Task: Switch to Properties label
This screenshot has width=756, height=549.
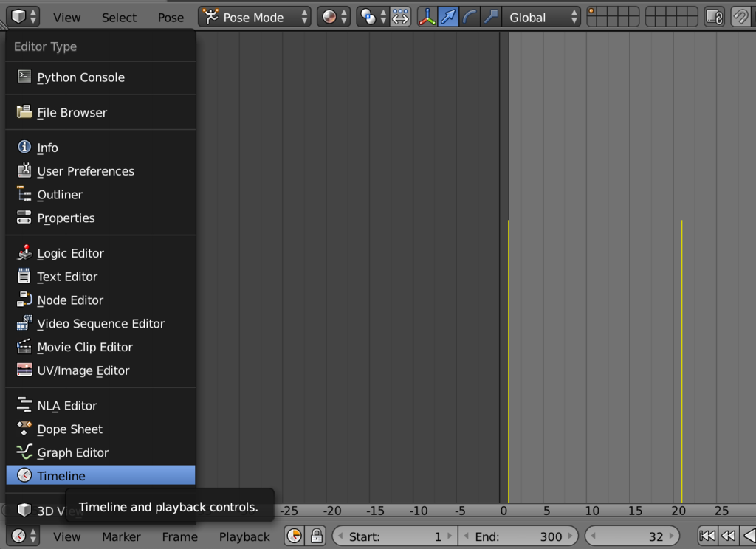Action: pos(66,218)
